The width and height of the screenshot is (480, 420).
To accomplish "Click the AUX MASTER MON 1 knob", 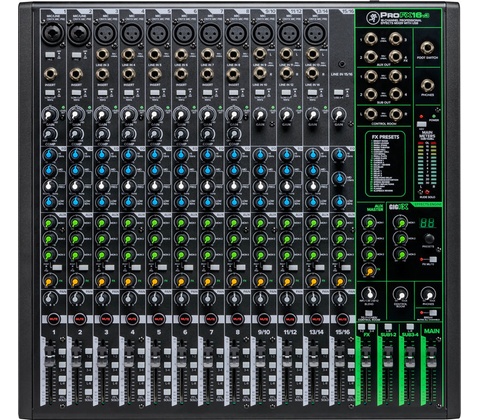I will (x=369, y=223).
